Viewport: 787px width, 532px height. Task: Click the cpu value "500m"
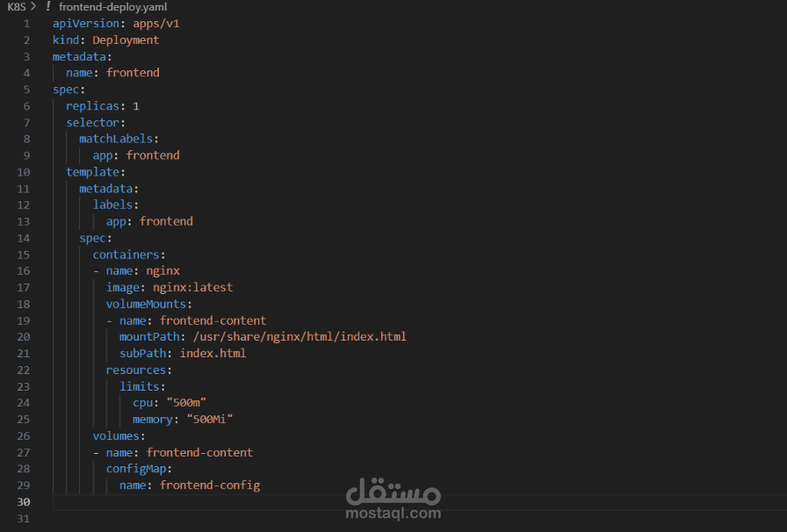coord(186,403)
